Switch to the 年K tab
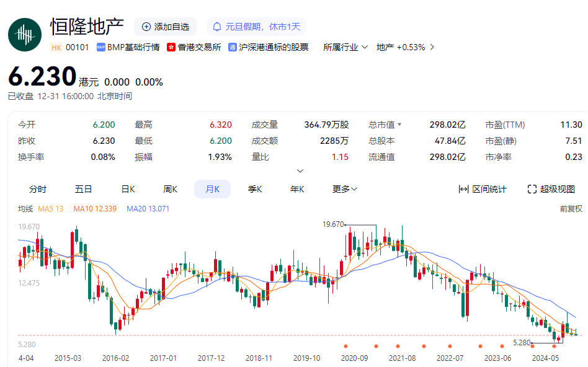The height and width of the screenshot is (367, 588). click(x=297, y=189)
